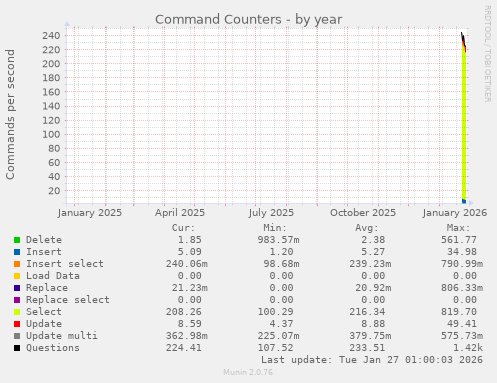Click the Select avg value 216.34
The width and height of the screenshot is (497, 383).
(x=367, y=312)
